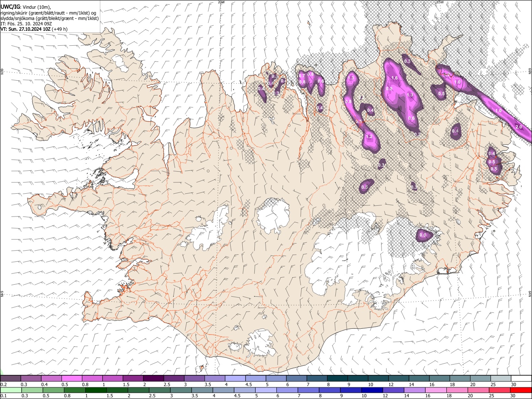This screenshot has height=399, width=532.
Task: Click the lower legend swatch labelled 7
Action: [308, 390]
